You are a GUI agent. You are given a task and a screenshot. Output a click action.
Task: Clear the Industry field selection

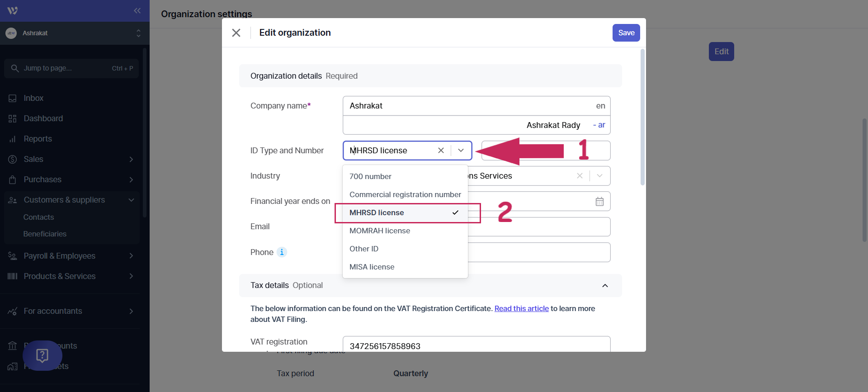point(580,176)
